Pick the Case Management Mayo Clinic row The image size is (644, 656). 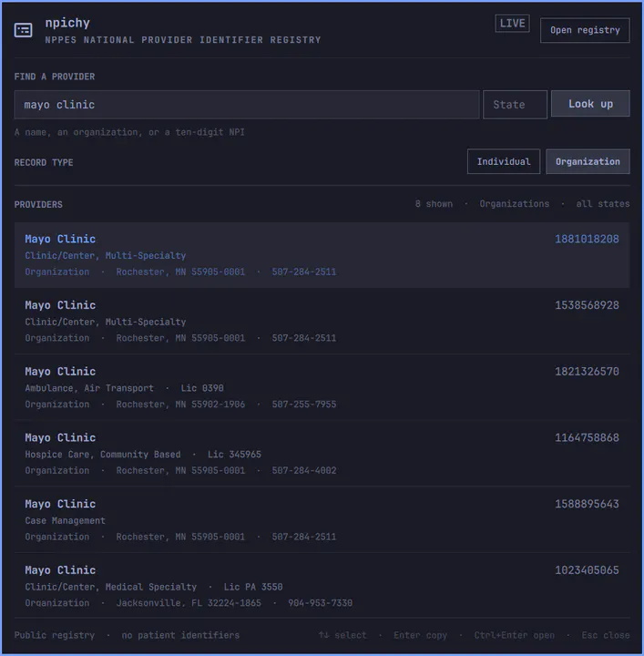pyautogui.click(x=322, y=519)
